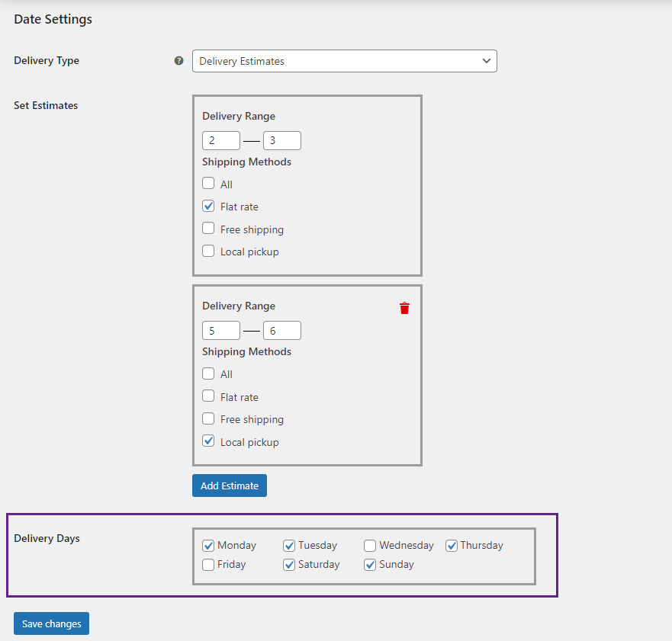The width and height of the screenshot is (672, 641).
Task: Check Free shipping in the 2–3 delivery range box
Action: click(x=208, y=228)
